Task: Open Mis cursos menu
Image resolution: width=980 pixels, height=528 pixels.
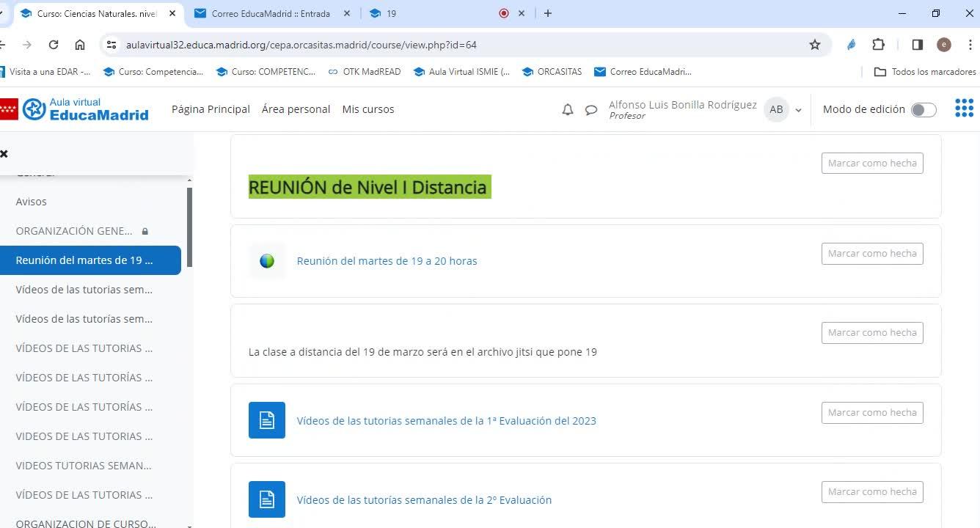Action: click(368, 109)
